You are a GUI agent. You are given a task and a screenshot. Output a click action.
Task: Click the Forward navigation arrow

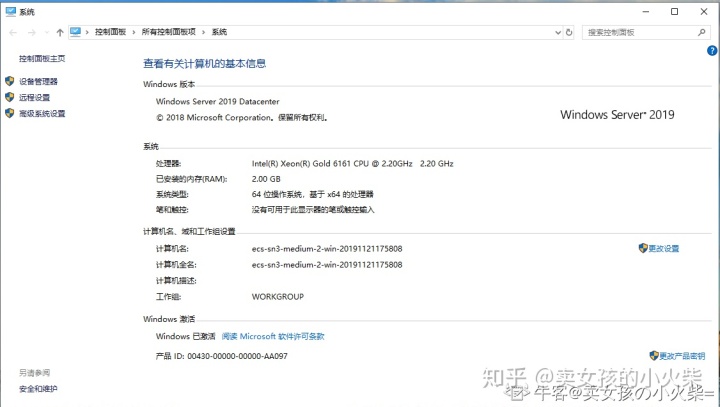click(32, 32)
